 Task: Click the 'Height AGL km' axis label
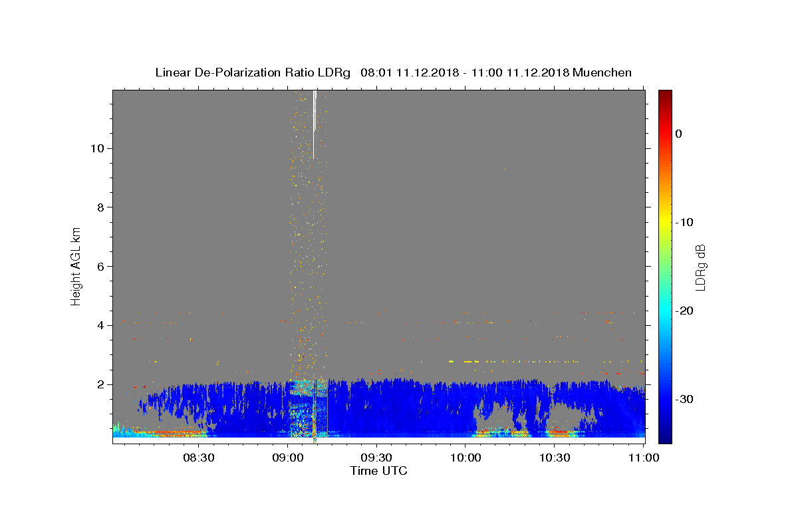coord(76,266)
